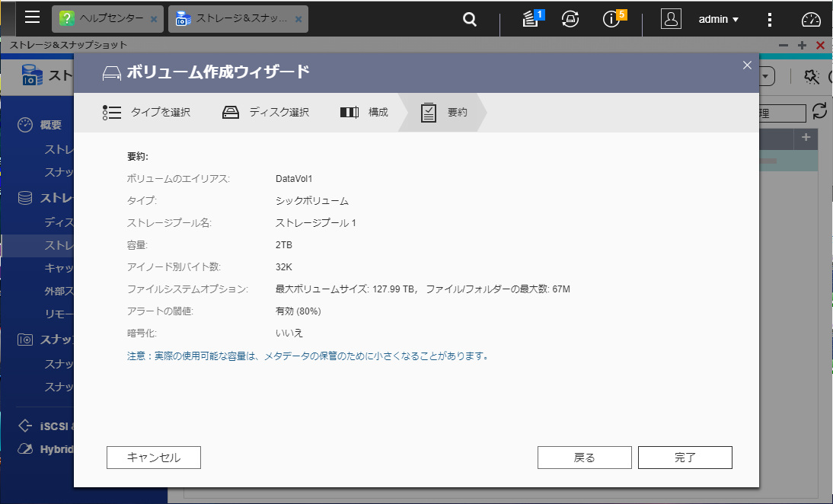Click the blue 注意 note text

[308, 356]
